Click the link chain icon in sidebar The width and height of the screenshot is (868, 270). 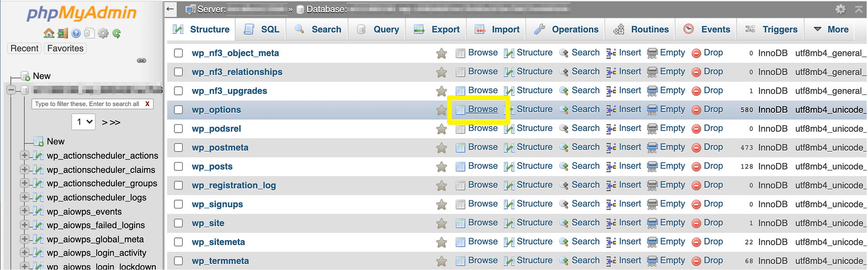coord(141,60)
